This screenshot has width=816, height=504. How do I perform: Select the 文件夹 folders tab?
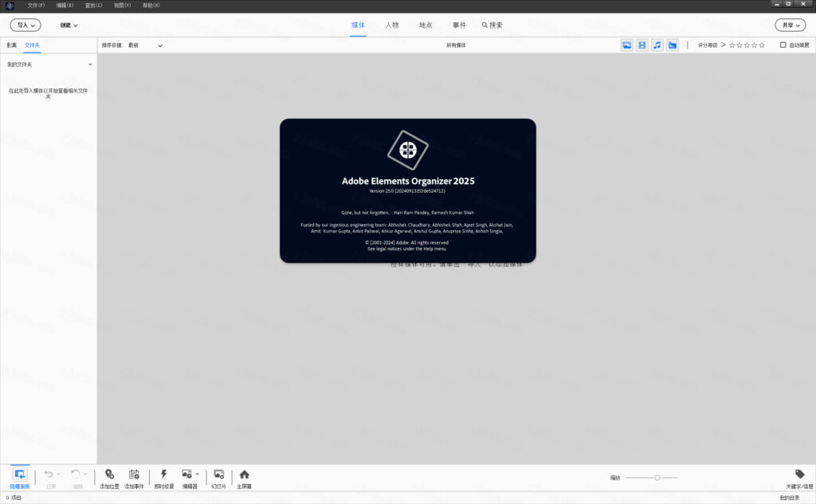click(x=32, y=45)
